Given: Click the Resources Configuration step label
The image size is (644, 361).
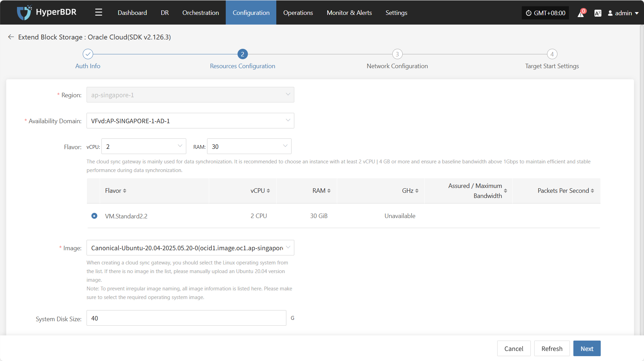Looking at the screenshot, I should [x=242, y=66].
